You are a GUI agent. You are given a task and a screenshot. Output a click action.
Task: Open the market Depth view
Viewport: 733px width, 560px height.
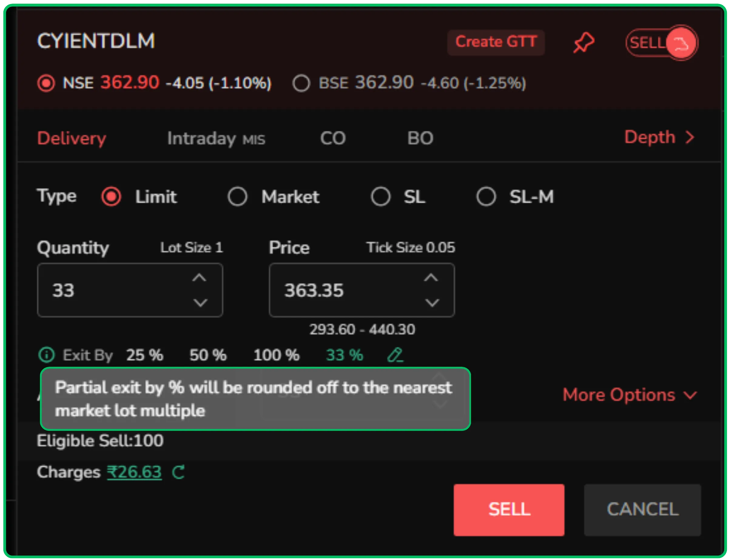[x=659, y=137]
